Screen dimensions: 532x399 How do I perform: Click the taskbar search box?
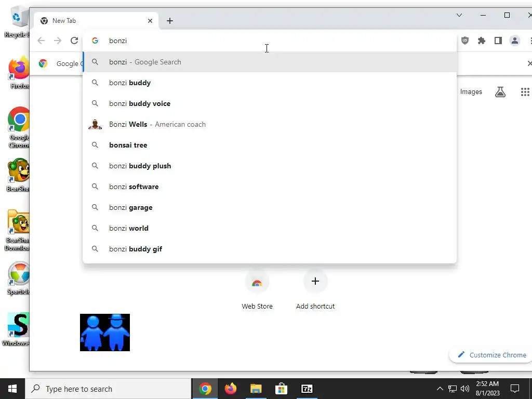click(x=109, y=389)
